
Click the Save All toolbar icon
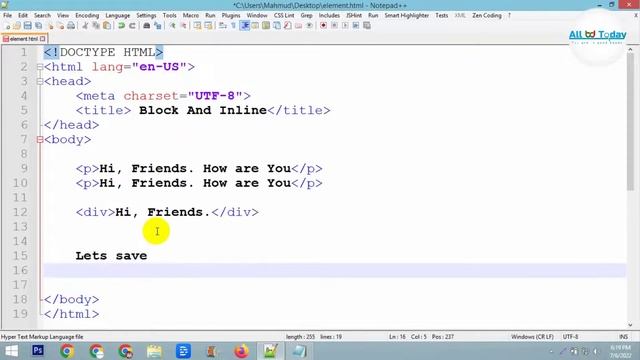(x=38, y=26)
